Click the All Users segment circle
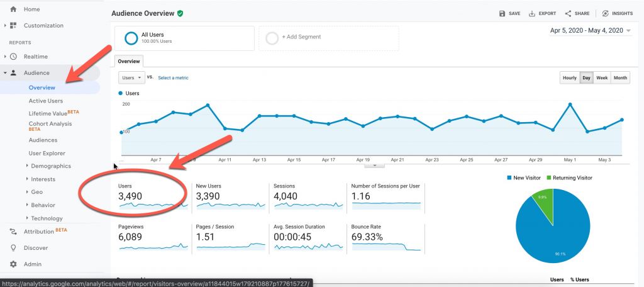Image resolution: width=644 pixels, height=287 pixels. coord(131,38)
